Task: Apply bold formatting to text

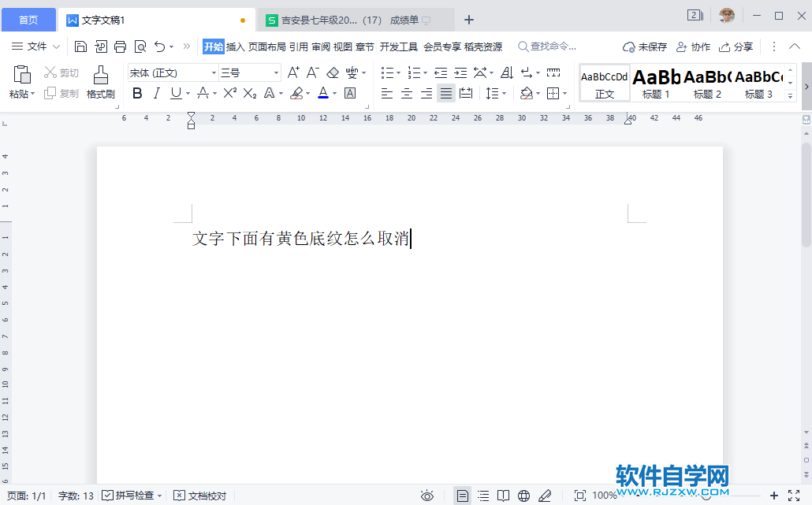Action: point(137,94)
